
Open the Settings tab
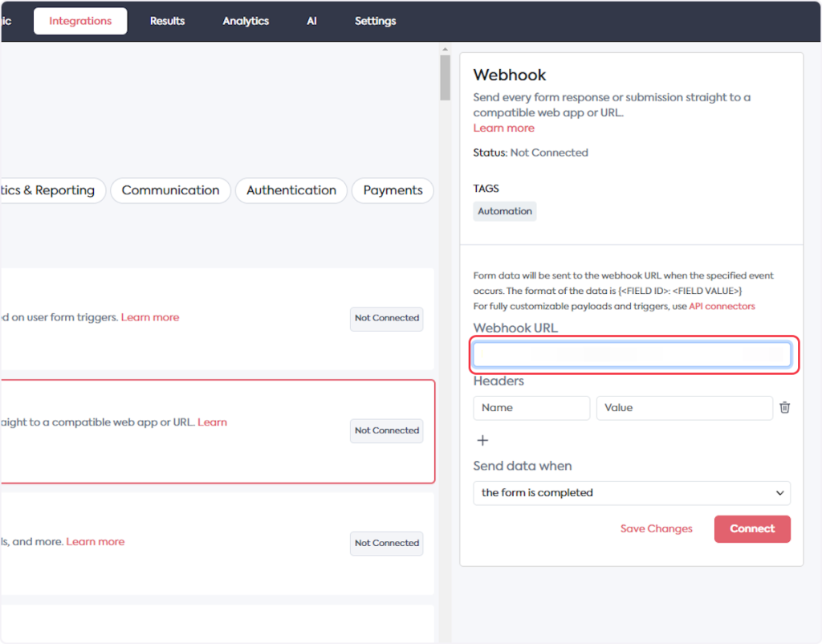[x=375, y=21]
